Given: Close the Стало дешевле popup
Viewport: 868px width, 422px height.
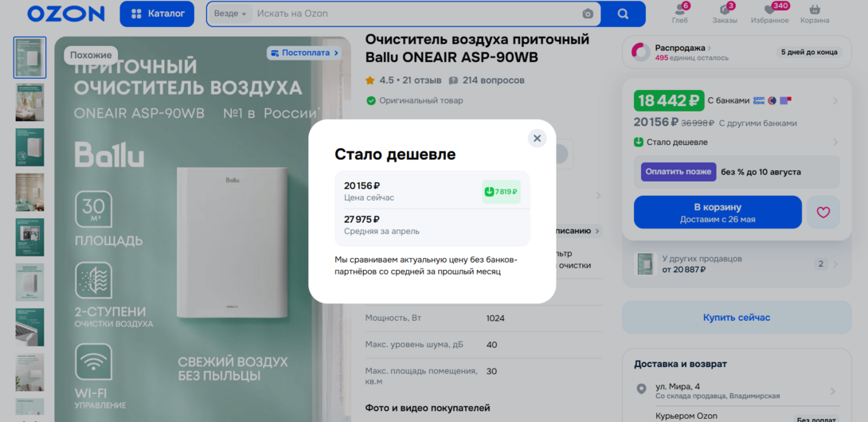Looking at the screenshot, I should pyautogui.click(x=537, y=139).
